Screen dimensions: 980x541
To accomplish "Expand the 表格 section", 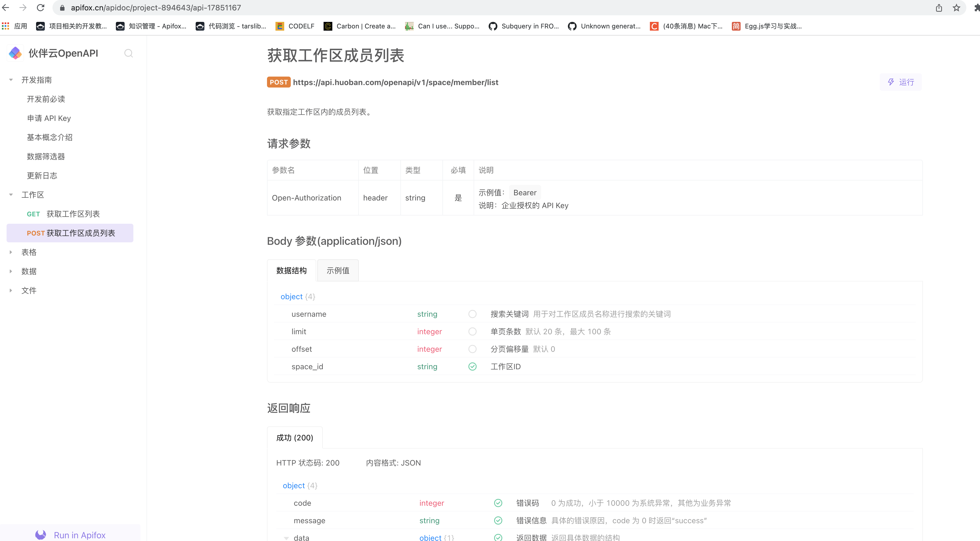I will click(11, 252).
